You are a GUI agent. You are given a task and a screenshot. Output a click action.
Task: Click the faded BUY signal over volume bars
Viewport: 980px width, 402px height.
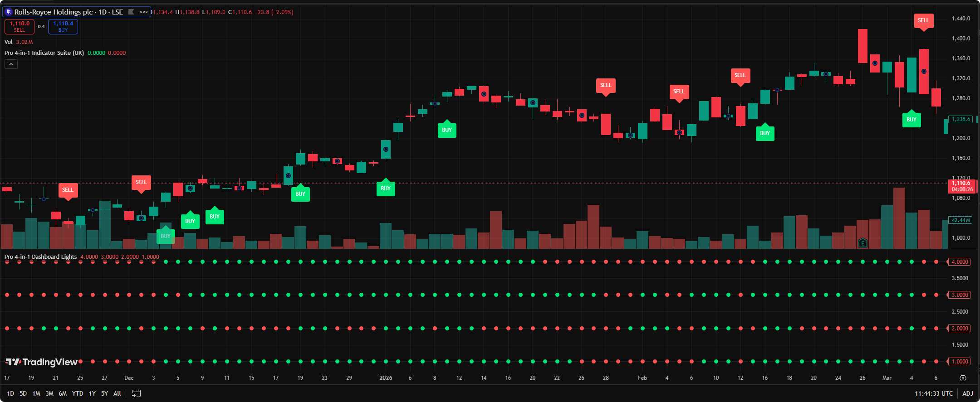[166, 235]
